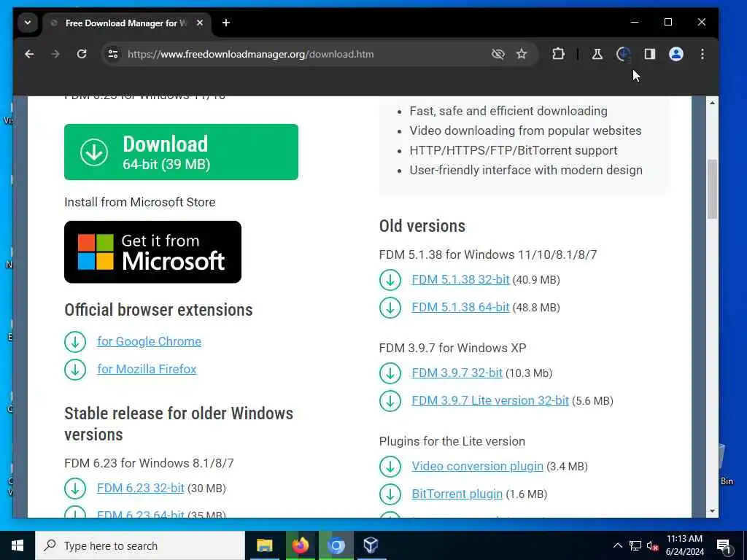
Task: Click the arrow icon next to FDM 5.1.38 64-bit
Action: (x=390, y=307)
